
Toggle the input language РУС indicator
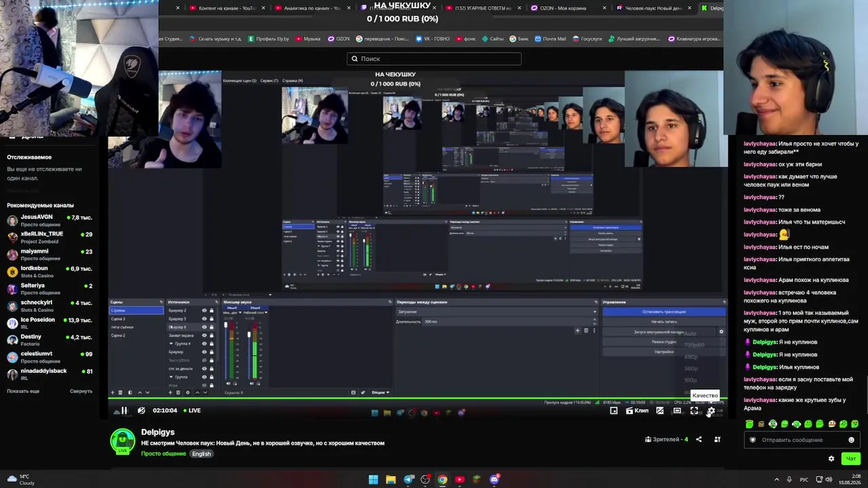click(x=804, y=480)
